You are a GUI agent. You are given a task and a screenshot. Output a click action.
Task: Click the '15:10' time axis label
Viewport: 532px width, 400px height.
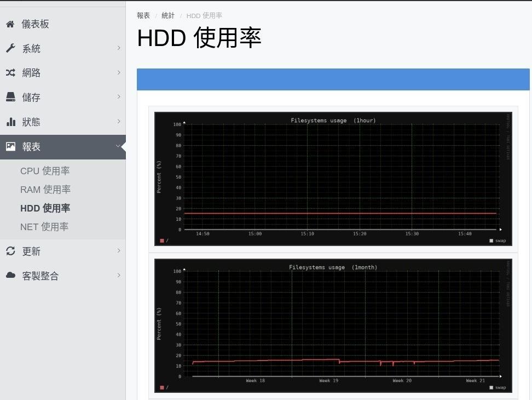click(x=308, y=233)
